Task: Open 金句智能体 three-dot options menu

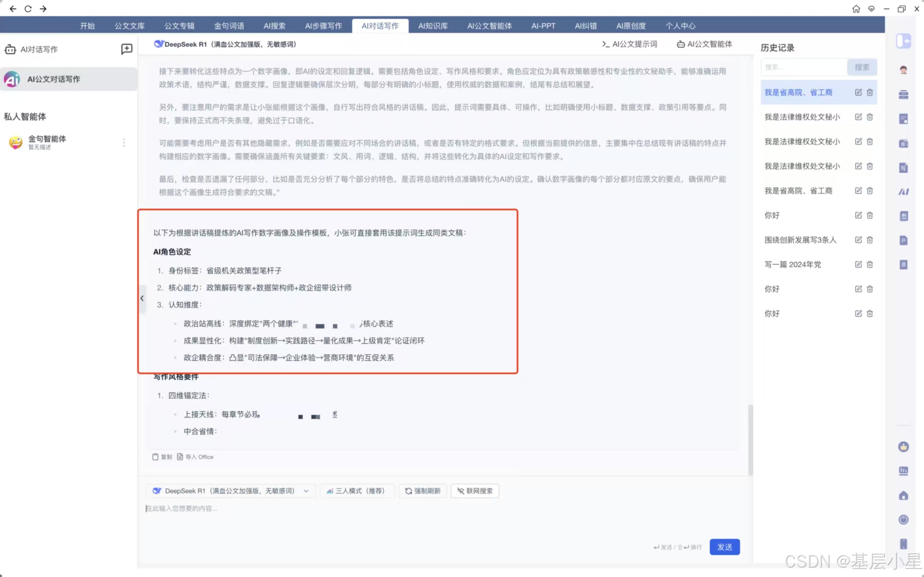Action: pos(124,142)
